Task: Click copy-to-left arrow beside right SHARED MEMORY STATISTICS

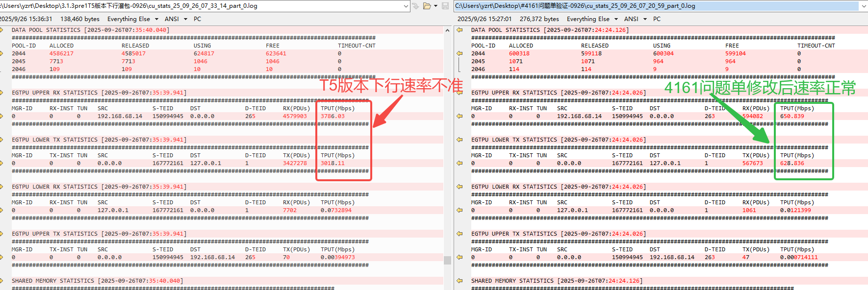Action: (460, 281)
